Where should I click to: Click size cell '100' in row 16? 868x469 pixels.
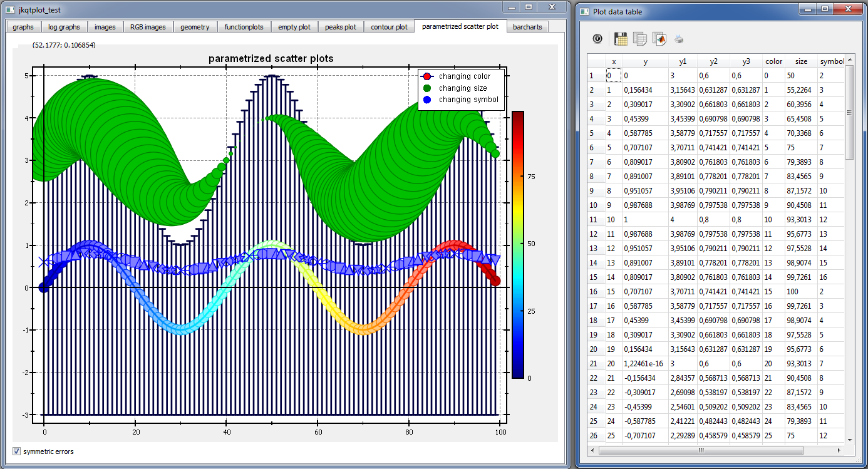click(802, 292)
